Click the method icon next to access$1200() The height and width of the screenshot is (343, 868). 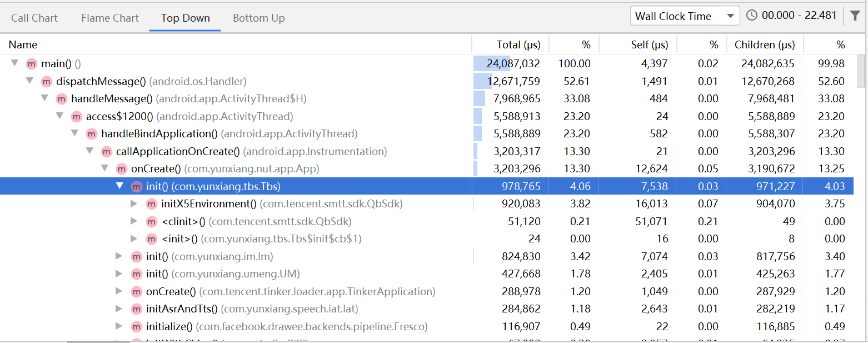pos(77,117)
